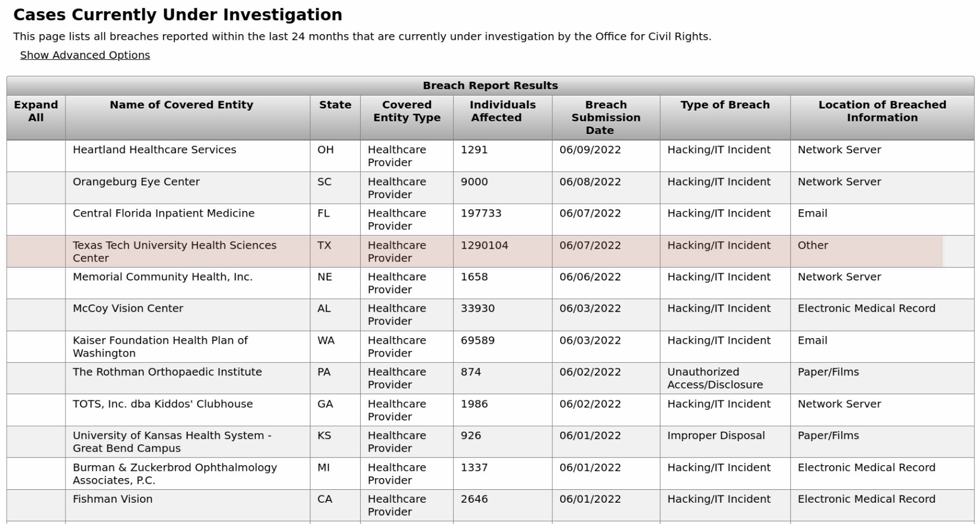Expand the Orangeburg Eye Center row
The width and height of the screenshot is (980, 524).
coord(36,188)
